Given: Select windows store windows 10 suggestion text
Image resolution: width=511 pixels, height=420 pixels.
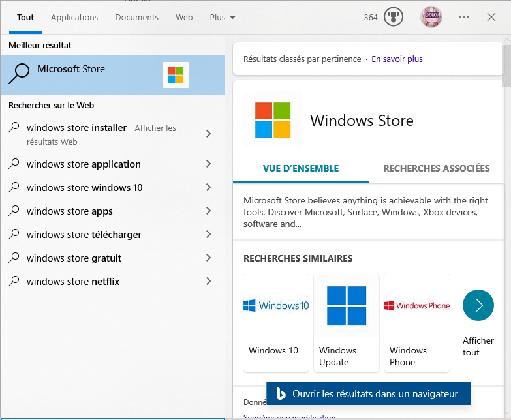Looking at the screenshot, I should [85, 188].
